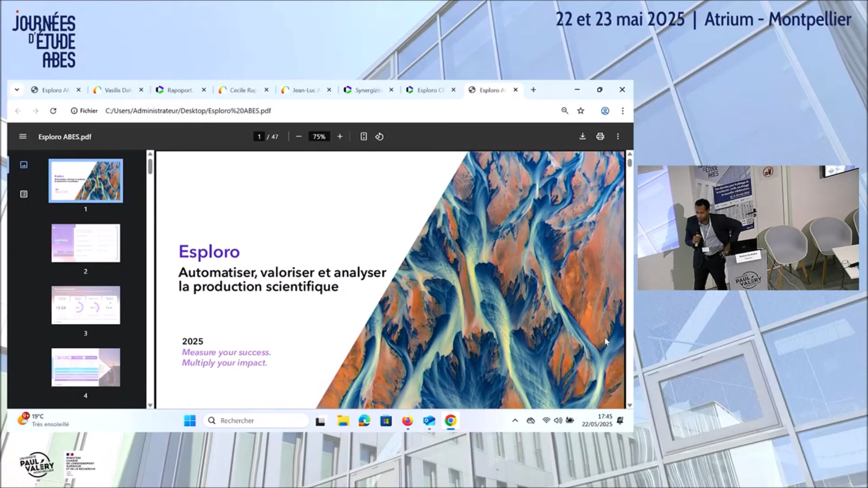Image resolution: width=868 pixels, height=488 pixels.
Task: Show thumbnails view in PDF sidebar
Action: click(24, 165)
